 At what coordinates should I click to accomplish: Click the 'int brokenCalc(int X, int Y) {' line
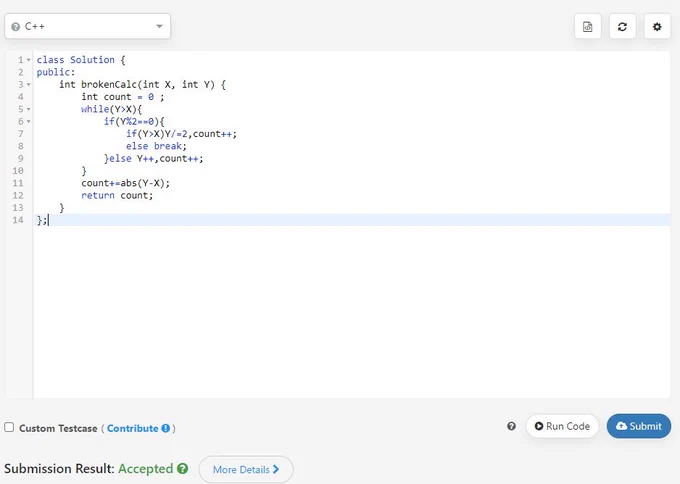143,85
